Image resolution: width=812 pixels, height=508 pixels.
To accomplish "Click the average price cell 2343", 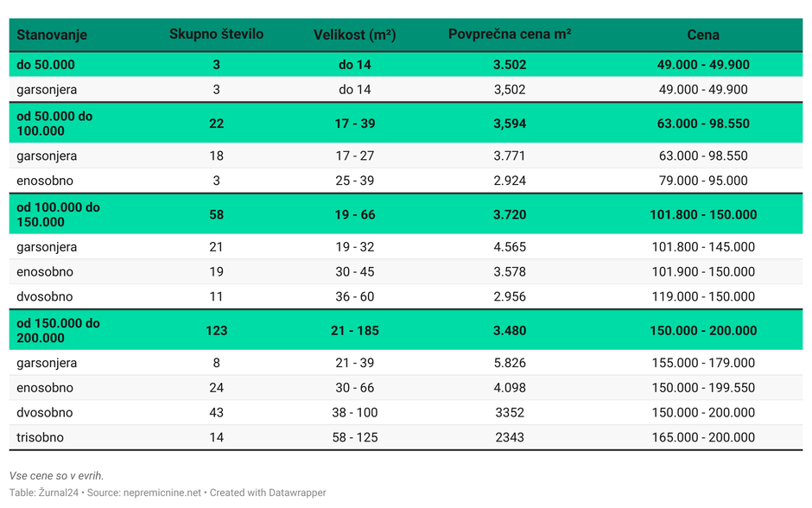I will click(510, 437).
